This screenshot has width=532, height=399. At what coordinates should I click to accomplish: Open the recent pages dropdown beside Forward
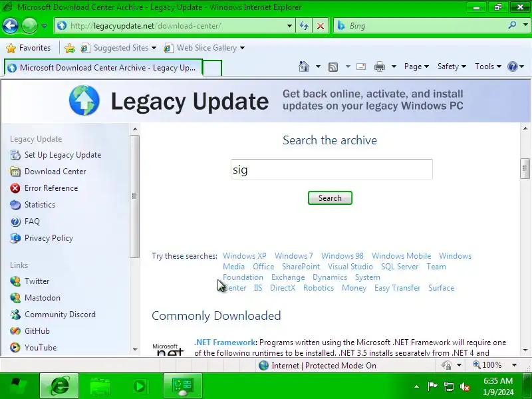(44, 26)
